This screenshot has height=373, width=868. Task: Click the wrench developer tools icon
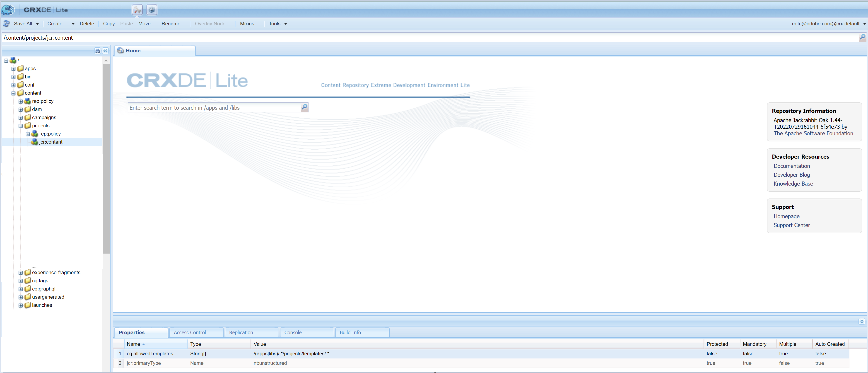pyautogui.click(x=137, y=10)
